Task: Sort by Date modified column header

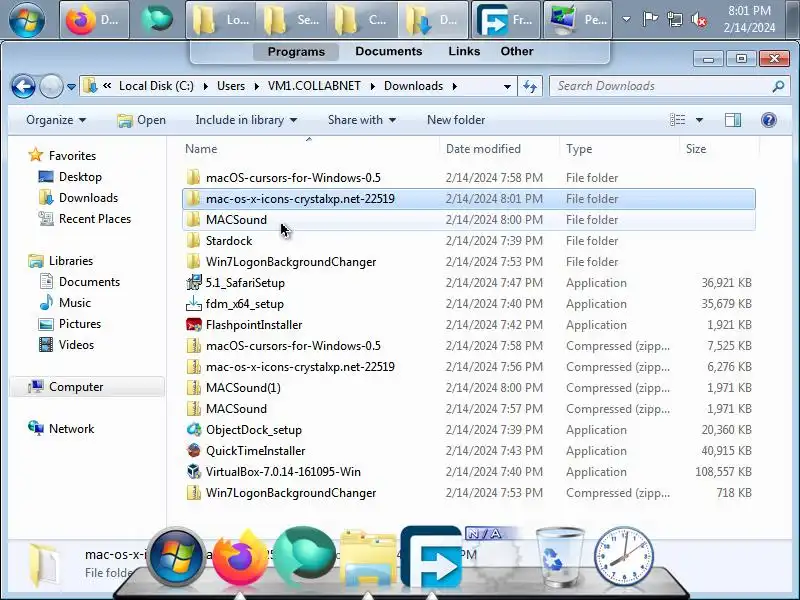Action: tap(499, 148)
